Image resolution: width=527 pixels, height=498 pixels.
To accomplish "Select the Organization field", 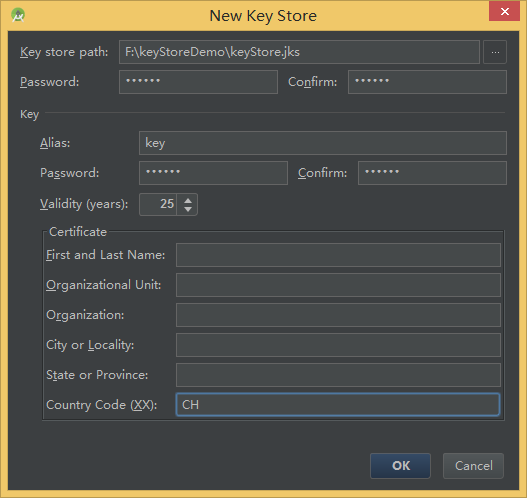I will click(338, 315).
